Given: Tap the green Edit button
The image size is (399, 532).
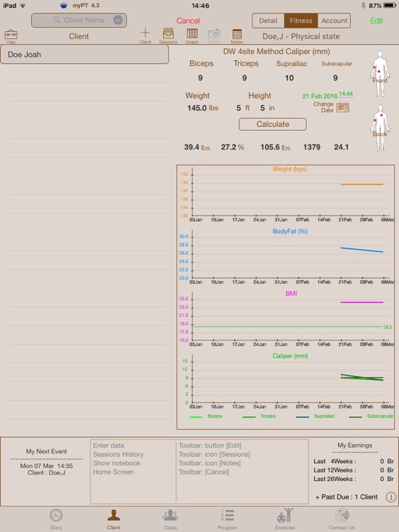Looking at the screenshot, I should [x=376, y=21].
